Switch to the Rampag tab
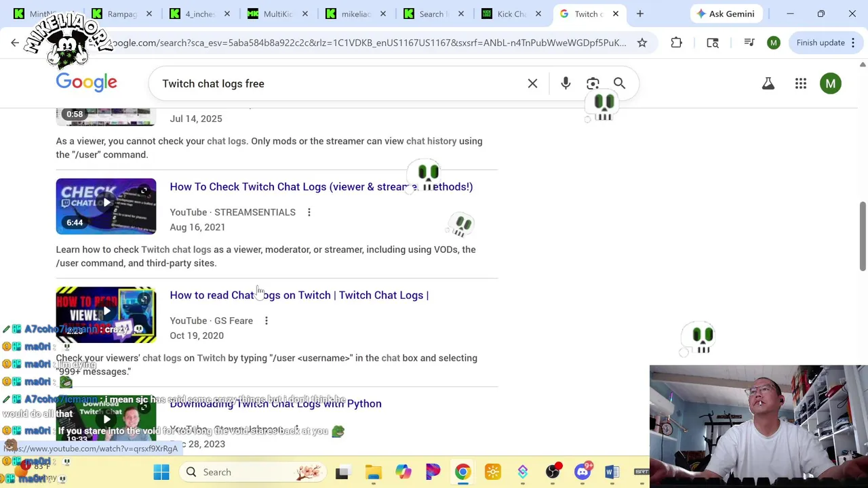Viewport: 868px width, 488px height. pyautogui.click(x=115, y=14)
